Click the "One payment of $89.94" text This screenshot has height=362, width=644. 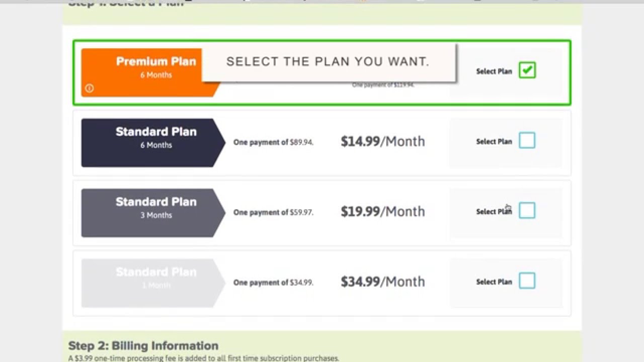point(273,142)
